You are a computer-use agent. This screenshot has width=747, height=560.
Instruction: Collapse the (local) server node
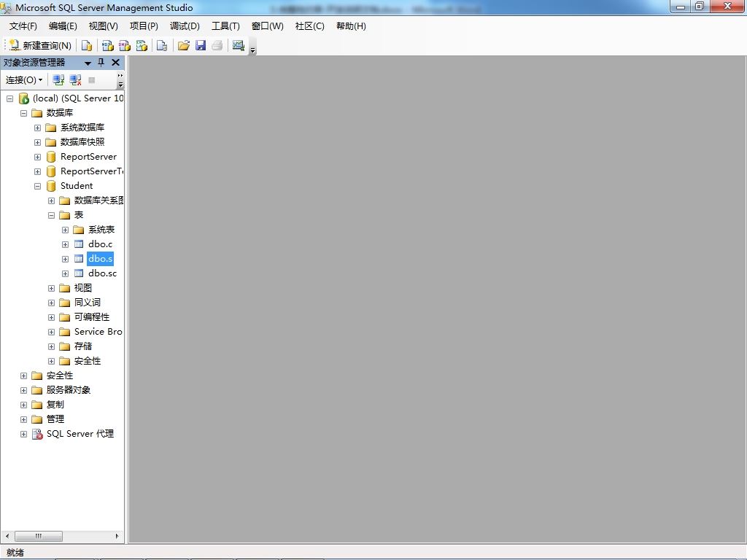[x=9, y=98]
